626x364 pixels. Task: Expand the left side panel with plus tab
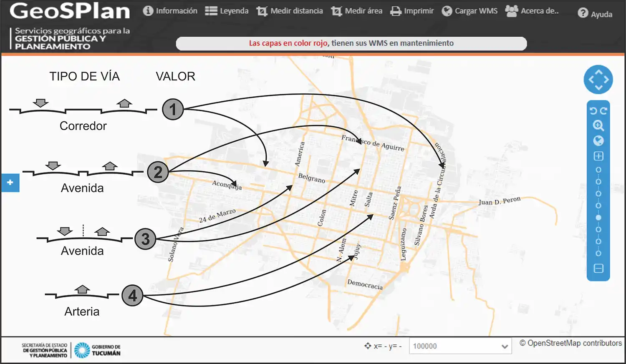pyautogui.click(x=10, y=183)
